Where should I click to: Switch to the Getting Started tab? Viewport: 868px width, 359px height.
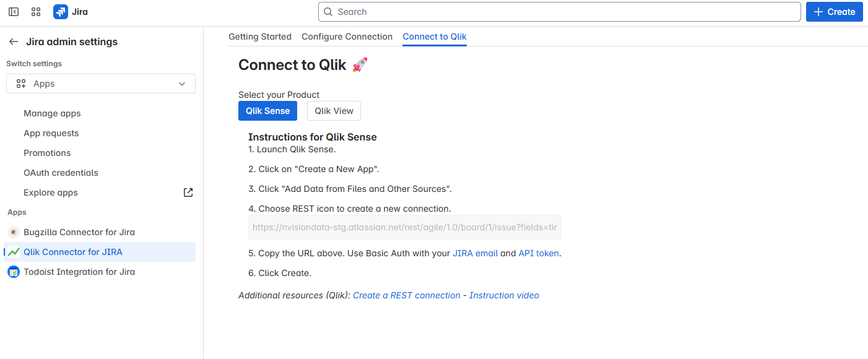(260, 37)
